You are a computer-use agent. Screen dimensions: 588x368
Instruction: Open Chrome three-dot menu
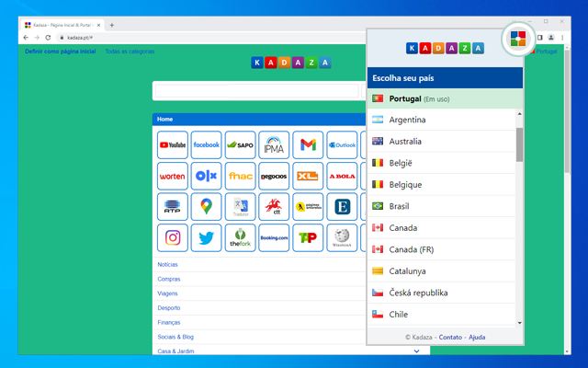(562, 38)
